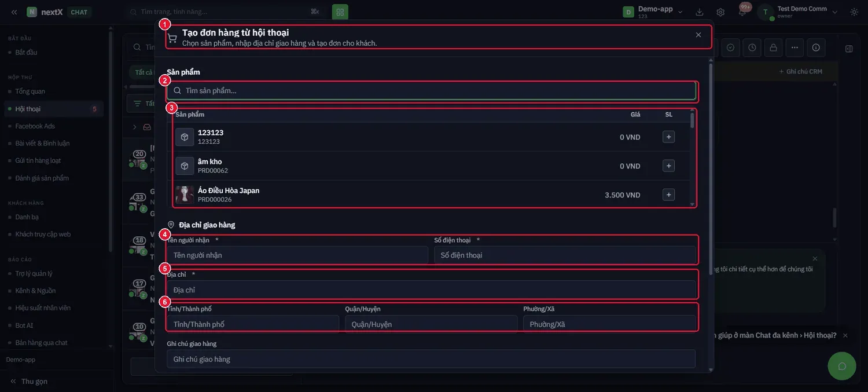Click the Phường/Xã field

(609, 324)
